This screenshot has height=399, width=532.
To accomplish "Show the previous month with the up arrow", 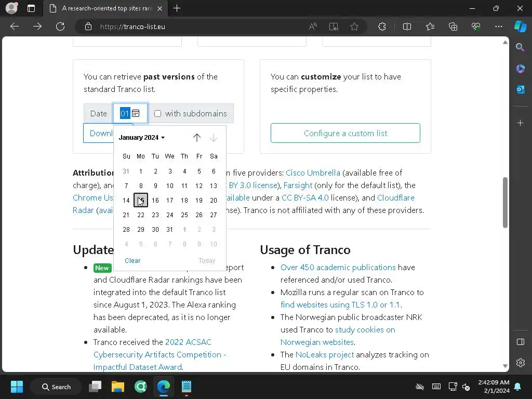I will (197, 137).
